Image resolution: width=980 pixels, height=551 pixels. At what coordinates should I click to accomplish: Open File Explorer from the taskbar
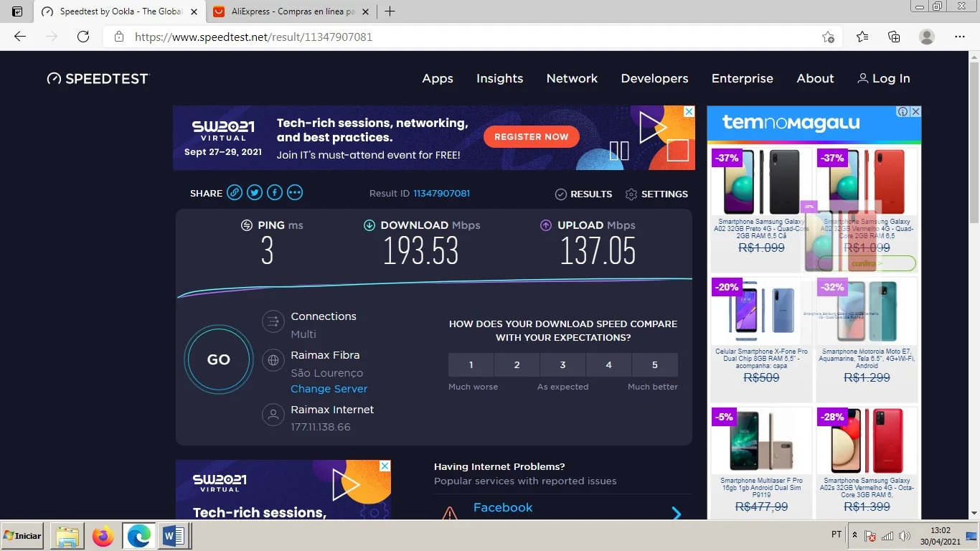coord(67,537)
